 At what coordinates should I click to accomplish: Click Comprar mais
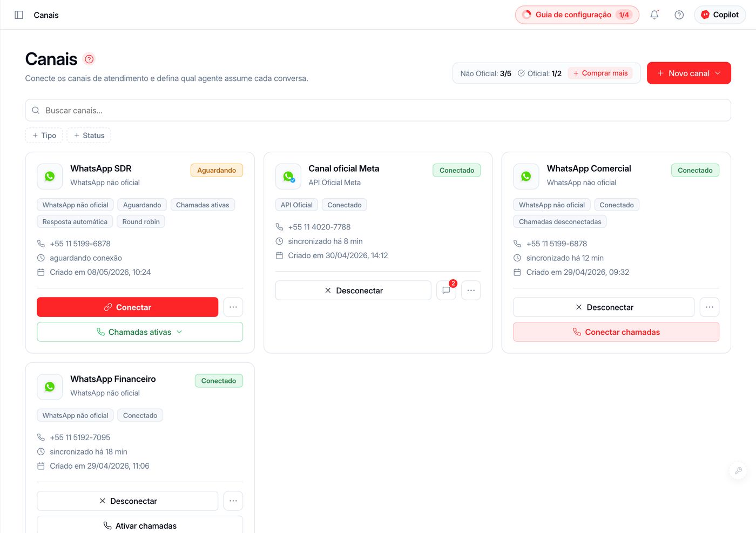pyautogui.click(x=600, y=73)
